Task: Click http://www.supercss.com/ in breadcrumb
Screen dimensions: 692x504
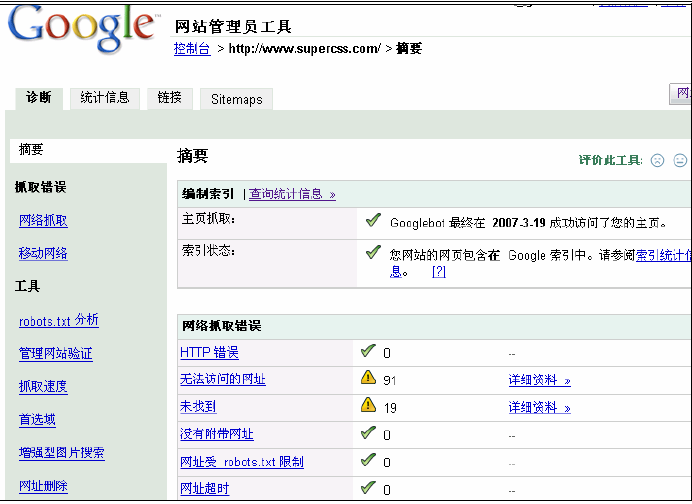Action: (305, 49)
